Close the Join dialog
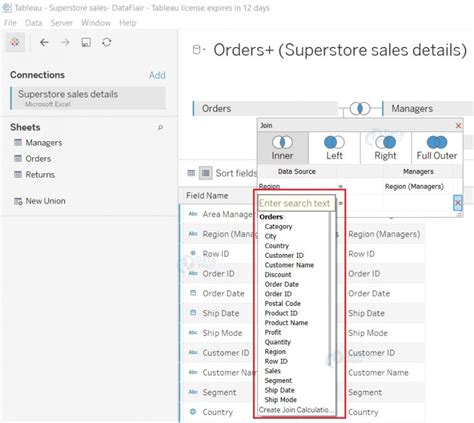 coord(458,125)
